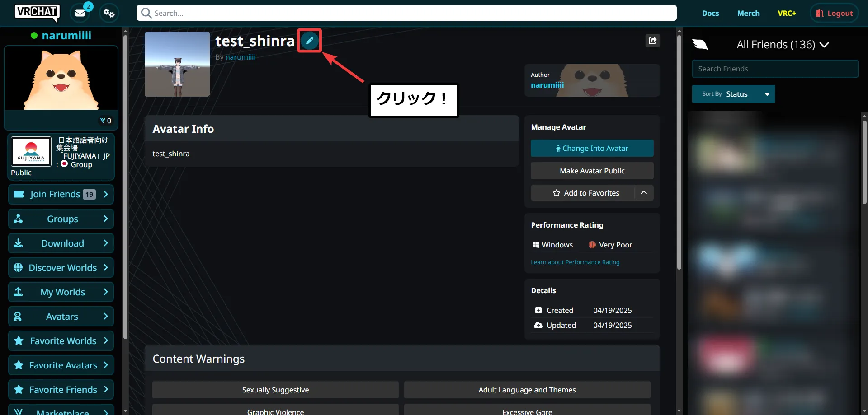The height and width of the screenshot is (415, 868).
Task: Click the Favorite Friends star icon
Action: pyautogui.click(x=19, y=390)
